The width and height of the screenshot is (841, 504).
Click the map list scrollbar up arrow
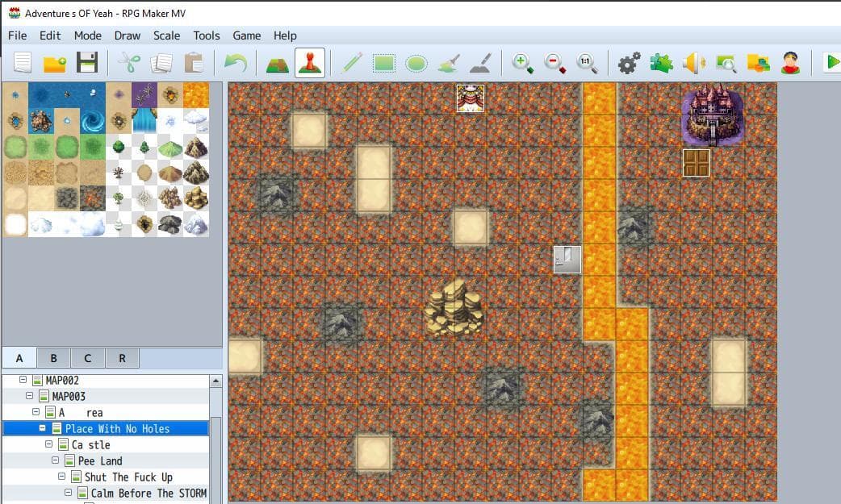tap(215, 381)
